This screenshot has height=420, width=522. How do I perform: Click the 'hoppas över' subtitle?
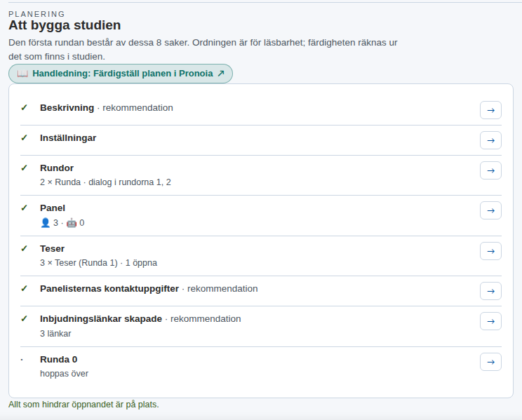pyautogui.click(x=64, y=374)
